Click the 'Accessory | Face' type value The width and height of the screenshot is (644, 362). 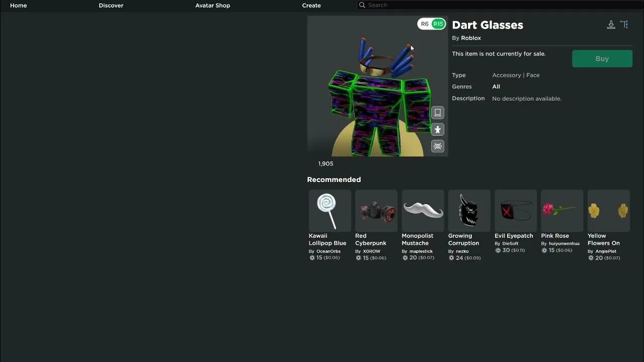pyautogui.click(x=516, y=75)
